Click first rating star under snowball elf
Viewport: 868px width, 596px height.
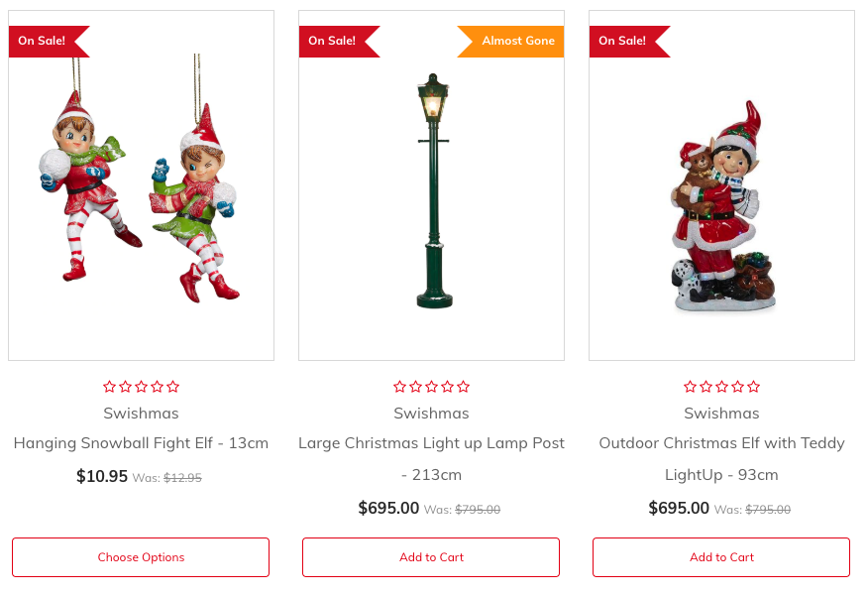(110, 387)
